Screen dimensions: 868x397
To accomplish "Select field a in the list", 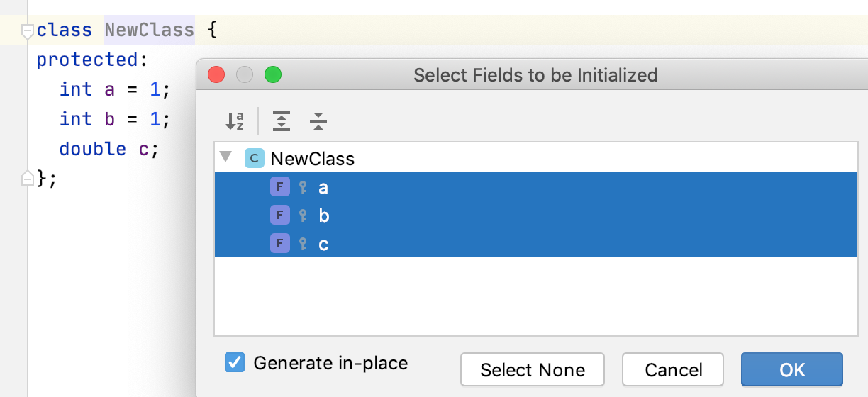I will [323, 187].
